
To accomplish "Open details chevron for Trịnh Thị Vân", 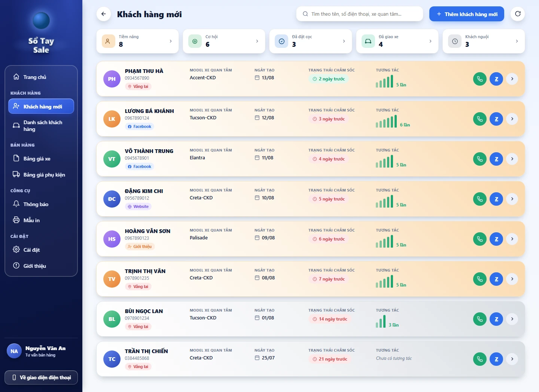I will [x=512, y=279].
